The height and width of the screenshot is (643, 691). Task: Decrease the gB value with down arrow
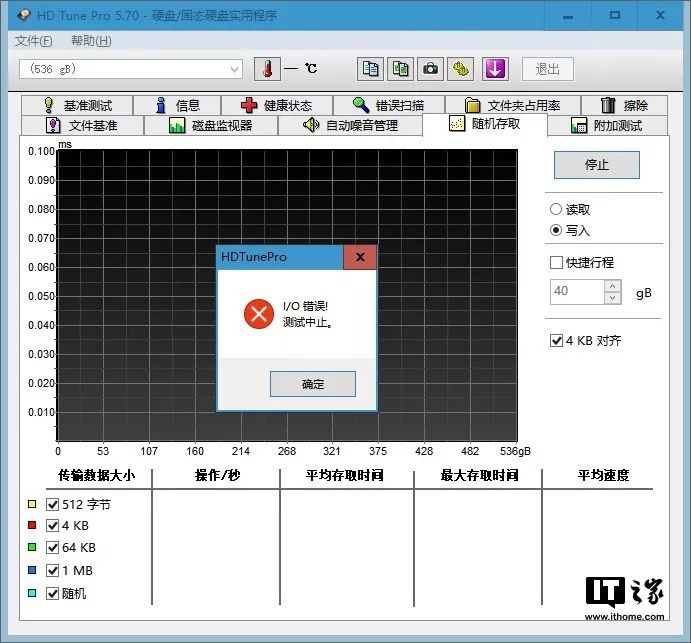(613, 298)
